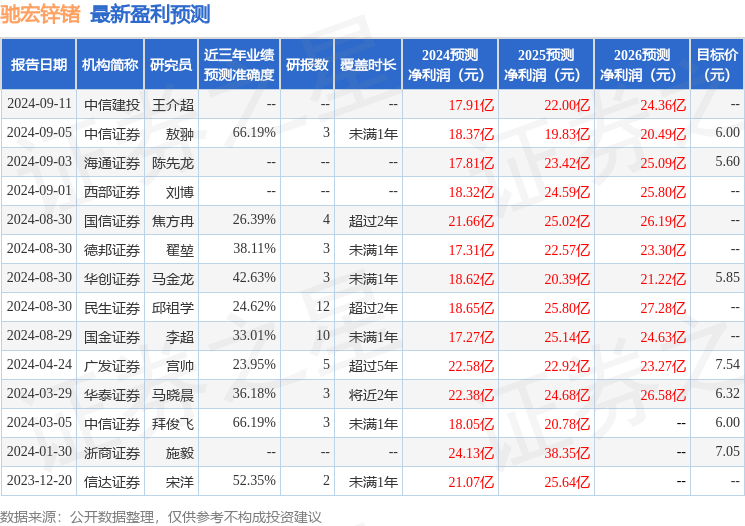
Task: Click the 近三年业绩预测准确度 column header
Action: point(239,65)
